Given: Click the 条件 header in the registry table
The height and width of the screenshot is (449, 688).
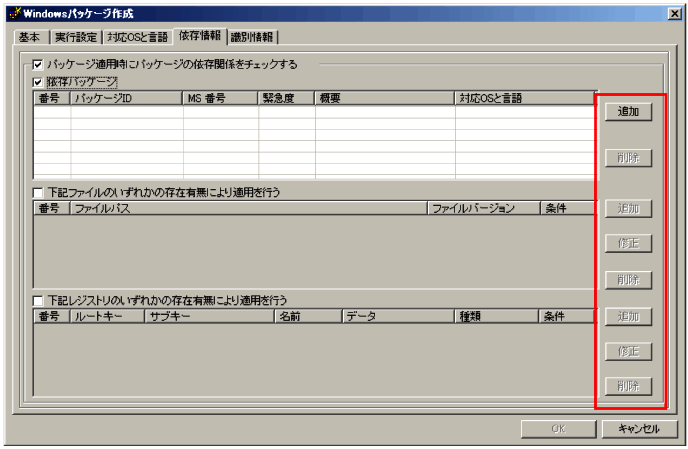Looking at the screenshot, I should [x=567, y=316].
